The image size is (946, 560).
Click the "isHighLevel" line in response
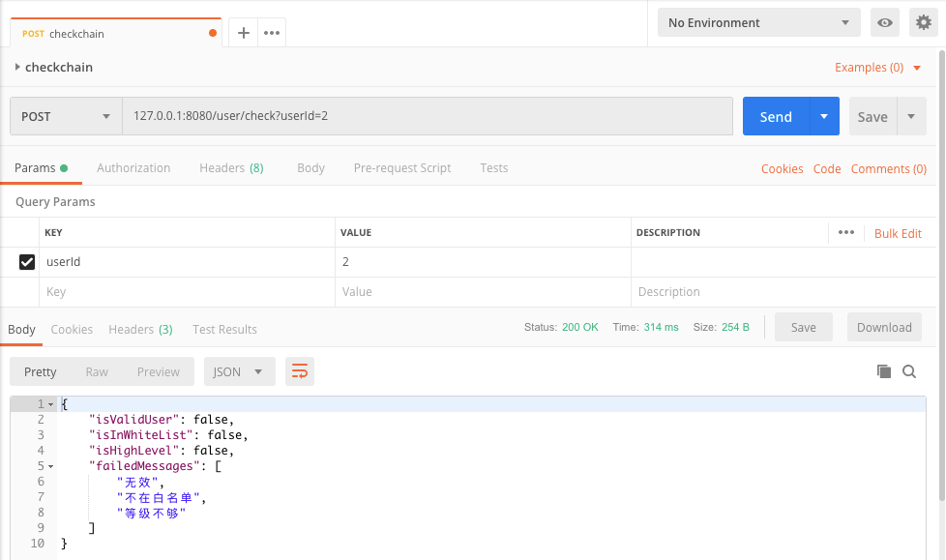tap(162, 451)
